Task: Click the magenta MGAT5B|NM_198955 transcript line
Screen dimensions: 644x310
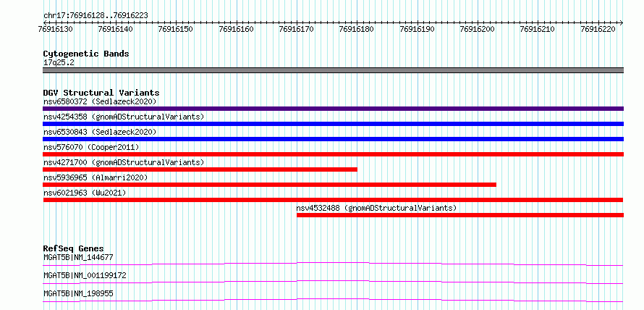Action: tap(333, 300)
